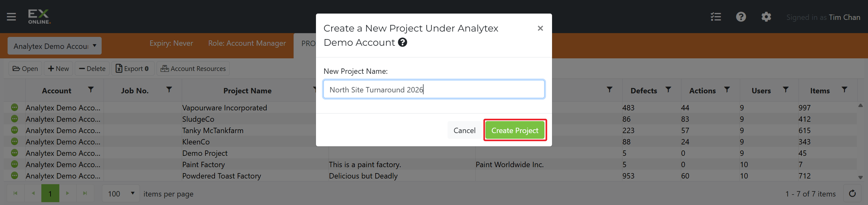Click status icon for Vapourware Incorporated row
The width and height of the screenshot is (868, 205).
(15, 107)
